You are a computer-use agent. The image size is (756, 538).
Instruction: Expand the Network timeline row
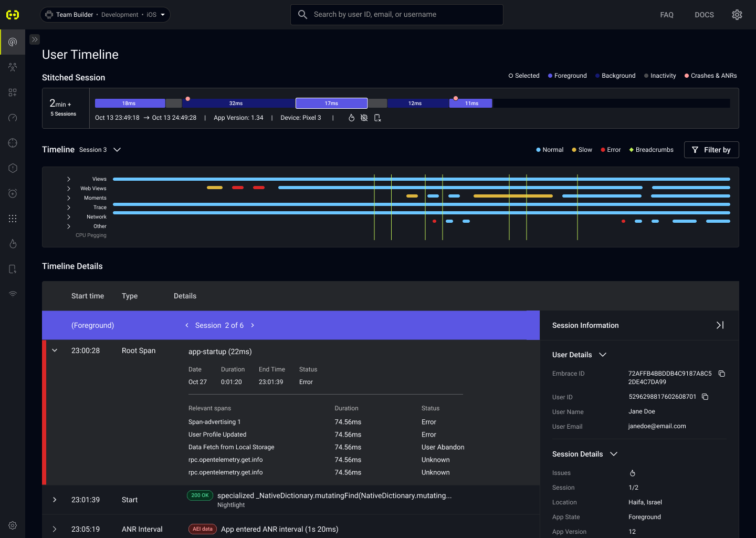pyautogui.click(x=69, y=217)
